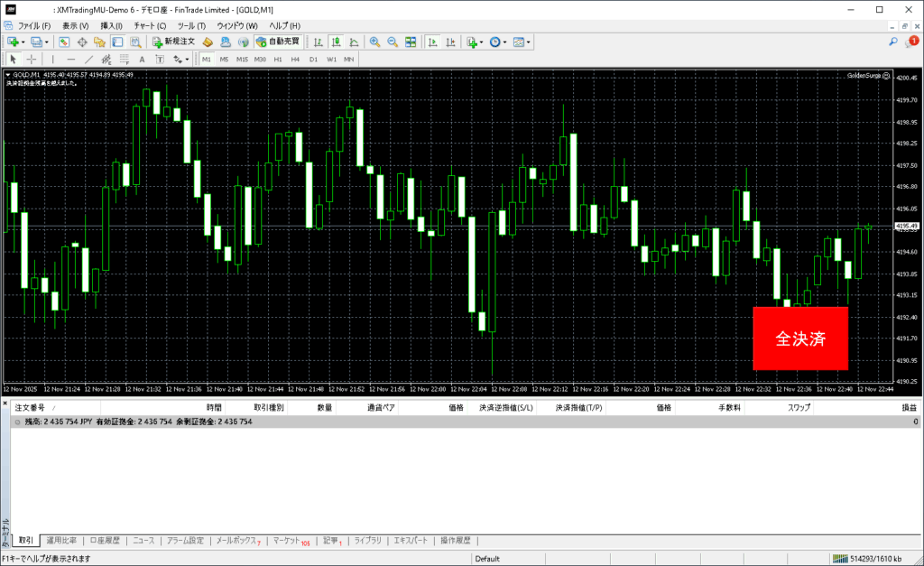Select the crosshair cursor tool

32,60
